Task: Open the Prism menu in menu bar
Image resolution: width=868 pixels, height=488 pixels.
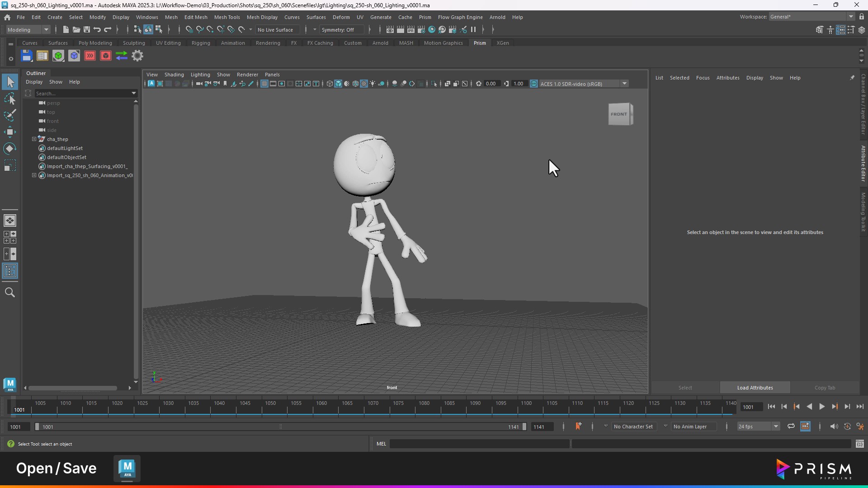Action: [425, 17]
